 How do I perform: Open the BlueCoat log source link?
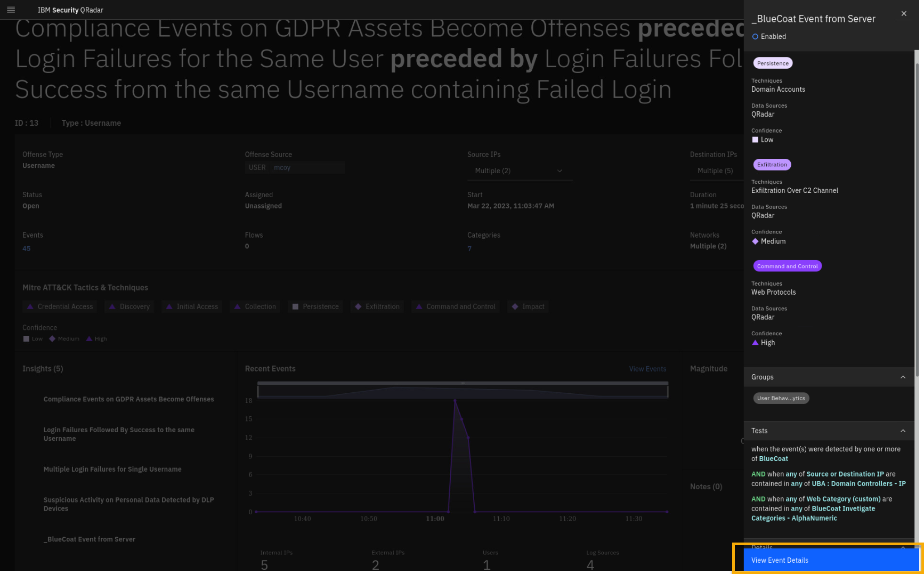773,458
